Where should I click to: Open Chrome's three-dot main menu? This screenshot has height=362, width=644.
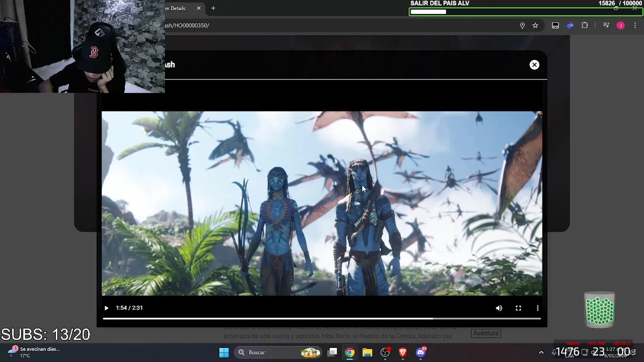[x=635, y=26]
